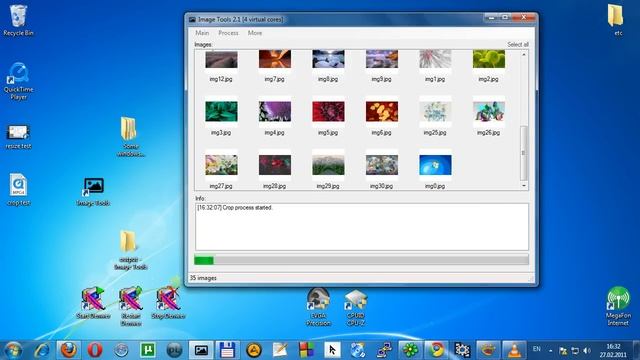Select thumbnail img28.jpg
The height and width of the screenshot is (360, 640).
(275, 170)
